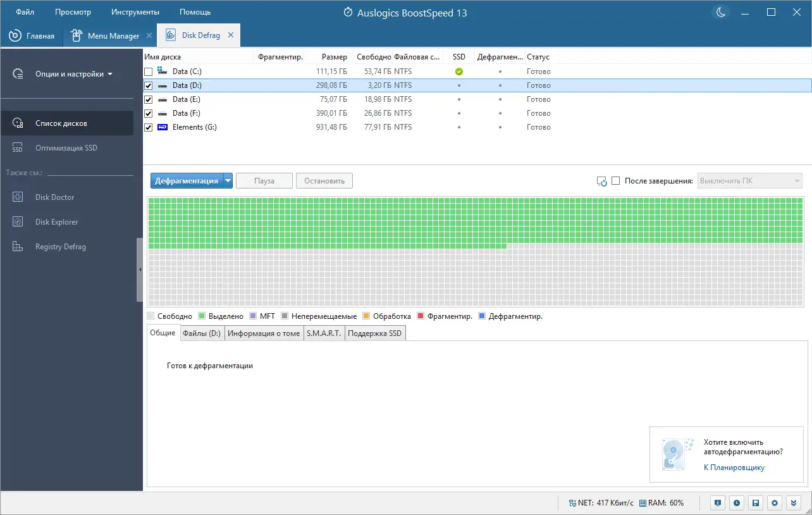The height and width of the screenshot is (515, 812).
Task: Select the Информация о томе tab
Action: point(264,333)
